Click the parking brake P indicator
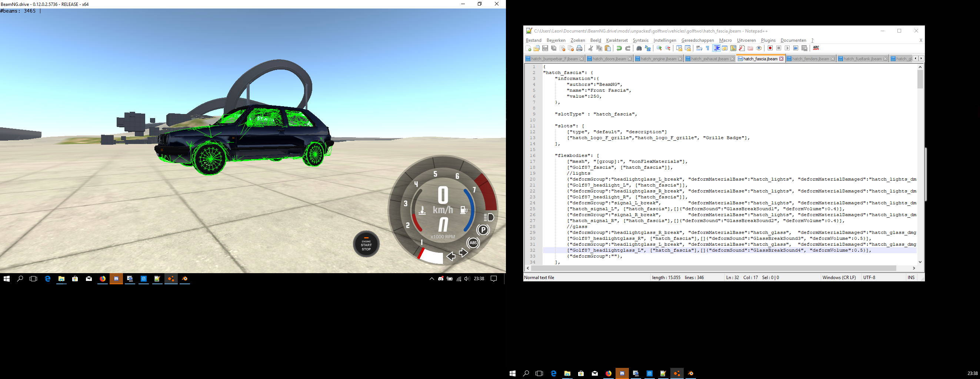 pos(483,230)
